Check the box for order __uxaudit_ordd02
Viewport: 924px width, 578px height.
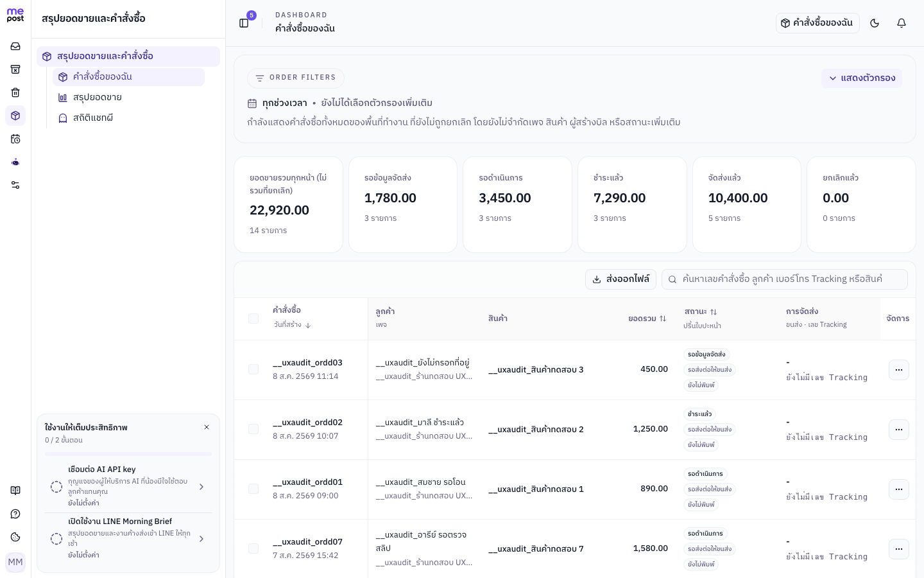pyautogui.click(x=253, y=429)
